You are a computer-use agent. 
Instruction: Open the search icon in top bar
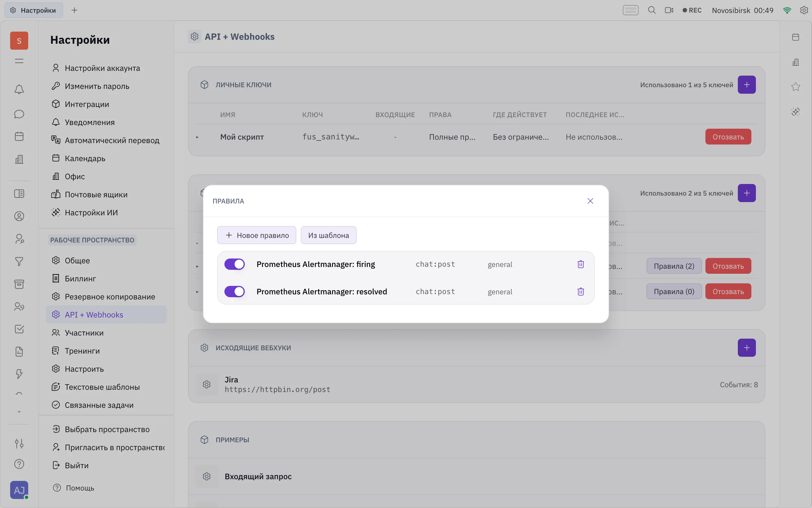pyautogui.click(x=652, y=10)
